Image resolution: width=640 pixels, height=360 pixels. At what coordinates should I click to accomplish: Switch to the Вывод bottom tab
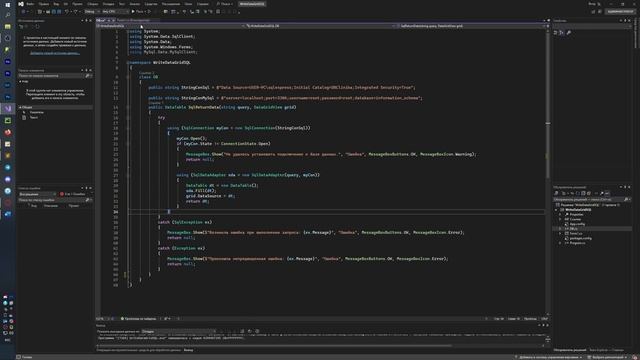(x=188, y=350)
